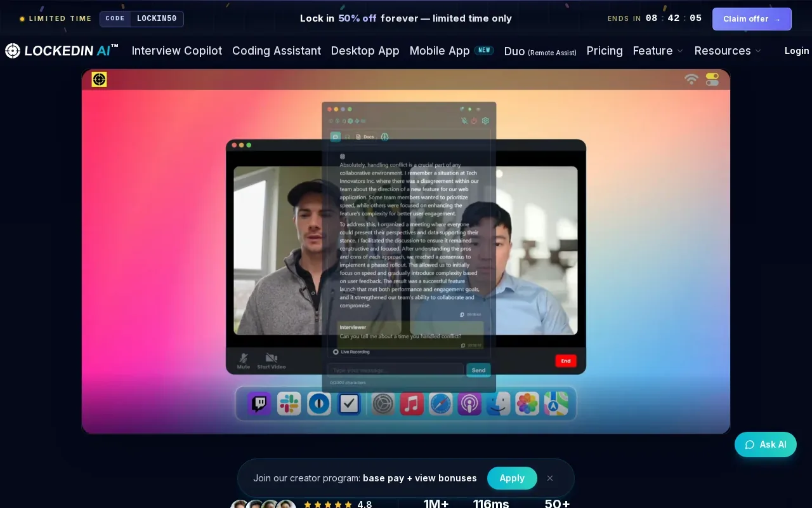812x508 pixels.
Task: Open the Interview Copilot page
Action: pyautogui.click(x=177, y=51)
